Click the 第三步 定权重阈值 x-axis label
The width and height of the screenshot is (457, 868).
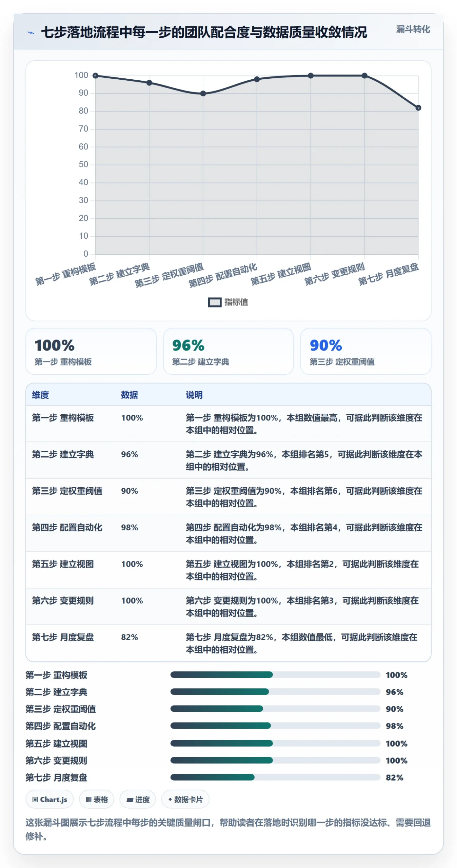coord(169,275)
